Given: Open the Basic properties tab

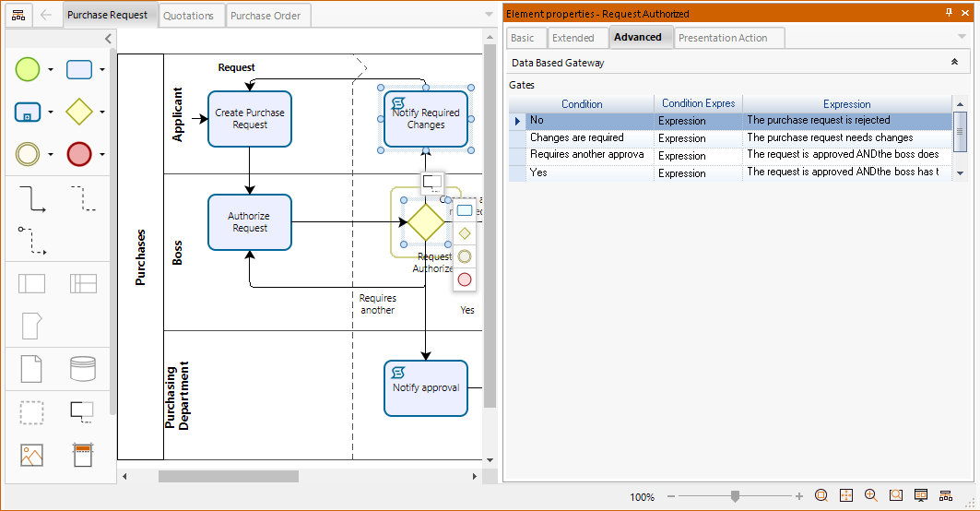Looking at the screenshot, I should click(x=523, y=38).
